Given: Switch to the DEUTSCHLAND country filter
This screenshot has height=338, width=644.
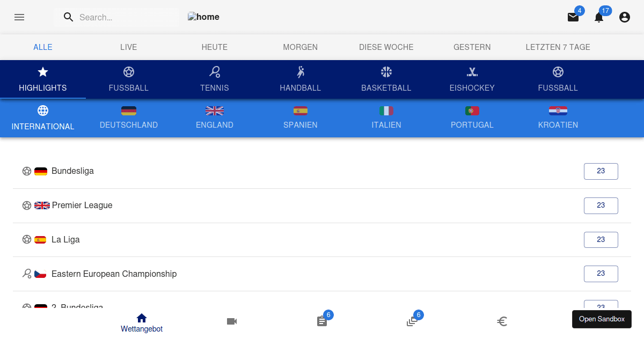Looking at the screenshot, I should tap(129, 118).
